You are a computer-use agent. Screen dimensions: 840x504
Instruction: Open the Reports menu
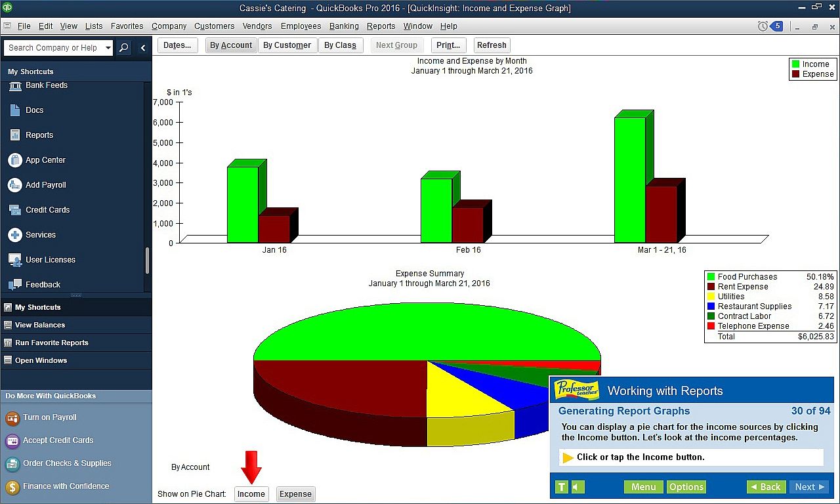(x=381, y=26)
